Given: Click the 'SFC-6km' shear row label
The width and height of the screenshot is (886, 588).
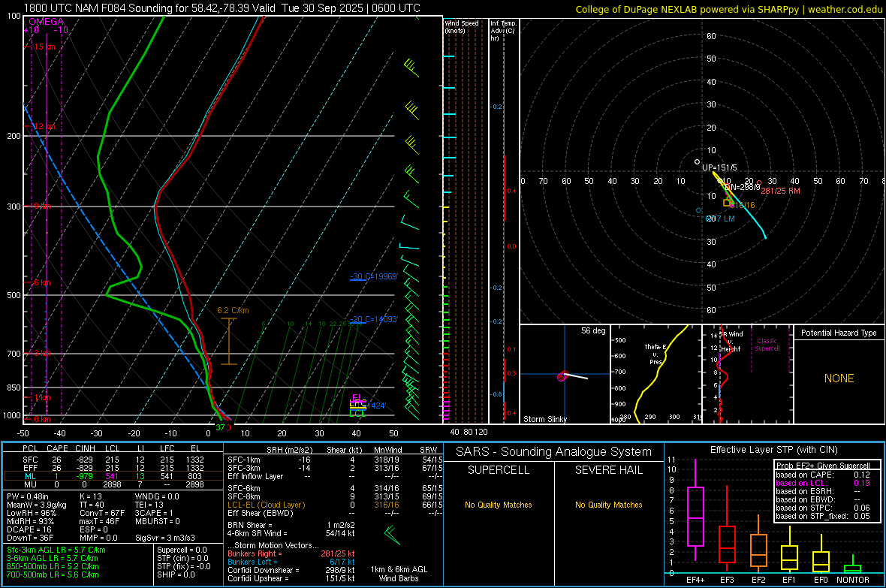Looking at the screenshot, I should (x=244, y=488).
